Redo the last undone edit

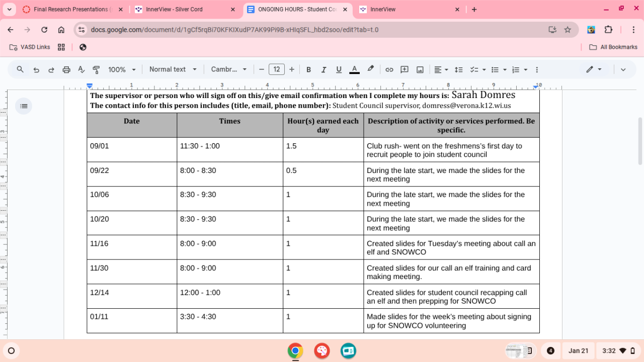tap(51, 69)
